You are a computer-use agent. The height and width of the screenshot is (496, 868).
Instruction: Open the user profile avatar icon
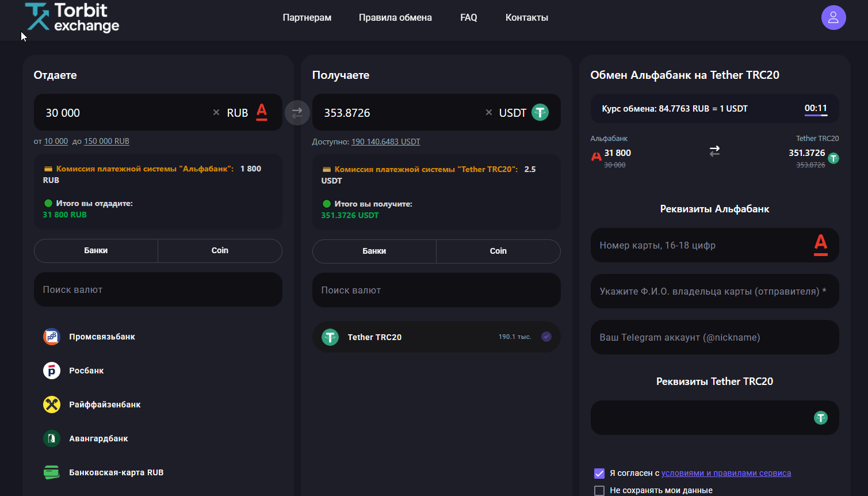click(833, 18)
